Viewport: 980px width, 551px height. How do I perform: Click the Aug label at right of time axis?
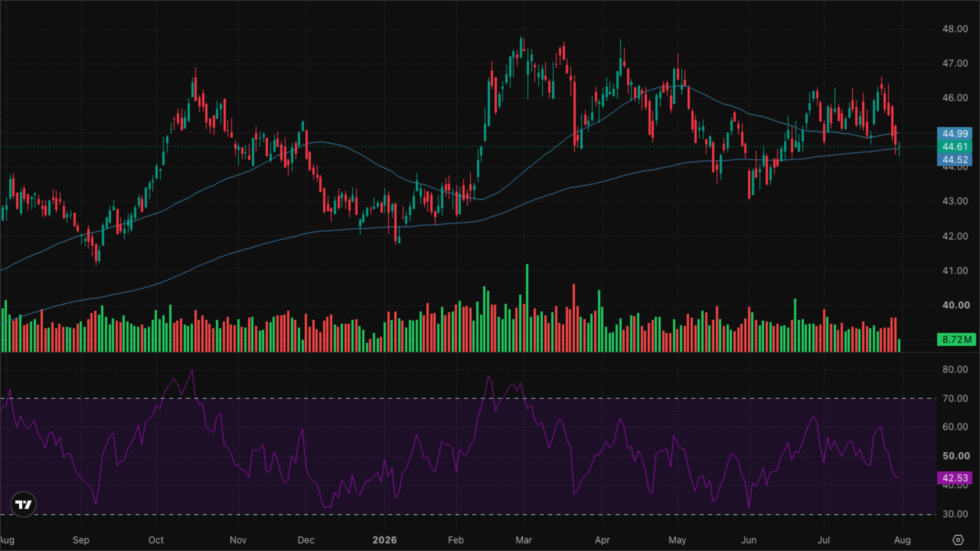[x=902, y=540]
